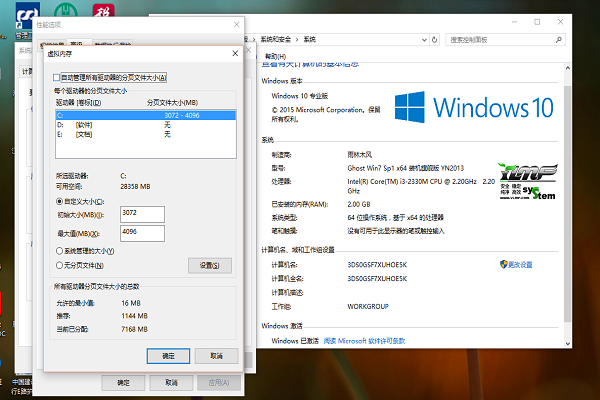Click the computer name value 3DS0GSF7XLHOE5K
Screen dimensions: 600x400
(x=377, y=264)
